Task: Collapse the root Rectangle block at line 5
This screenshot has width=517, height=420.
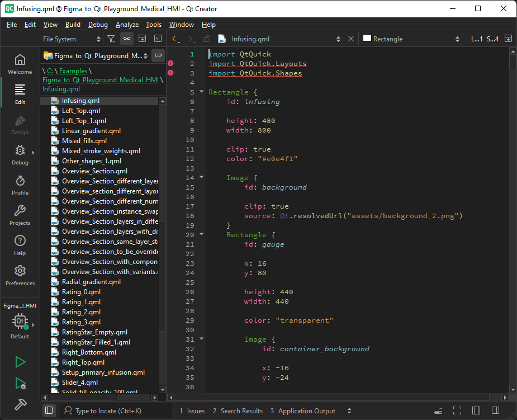Action: 201,91
